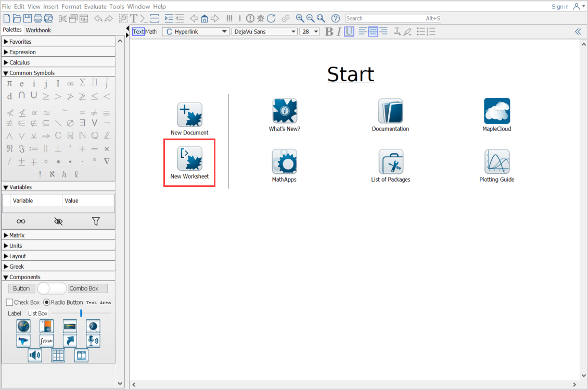Click the Documentation books icon
Image resolution: width=588 pixels, height=390 pixels.
click(x=391, y=111)
